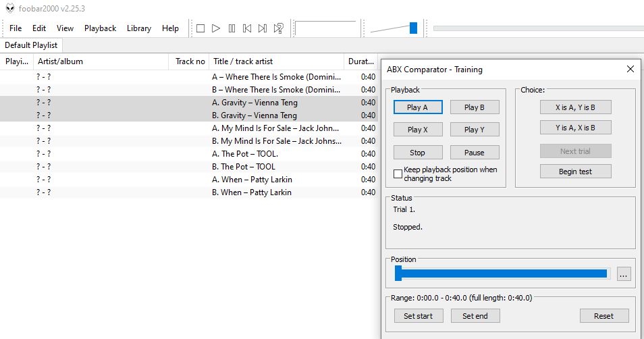This screenshot has width=644, height=339.
Task: Click the Stop icon in main toolbar
Action: 200,28
